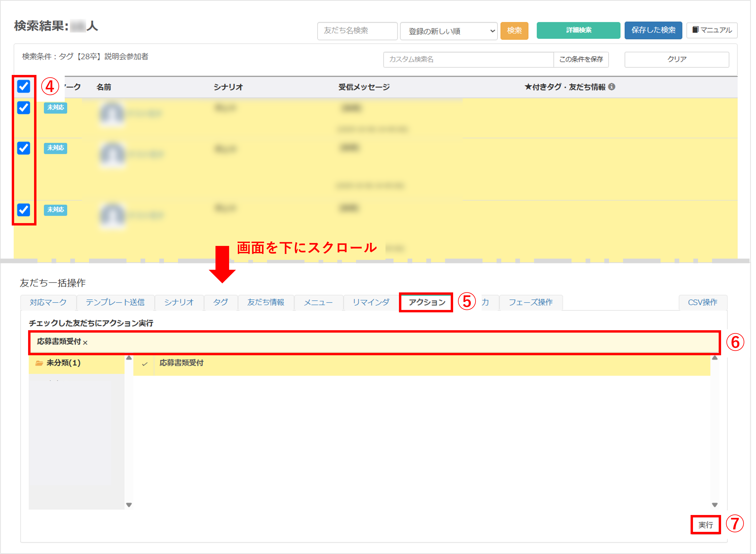Click the 未分類 folder icon

pyautogui.click(x=39, y=363)
